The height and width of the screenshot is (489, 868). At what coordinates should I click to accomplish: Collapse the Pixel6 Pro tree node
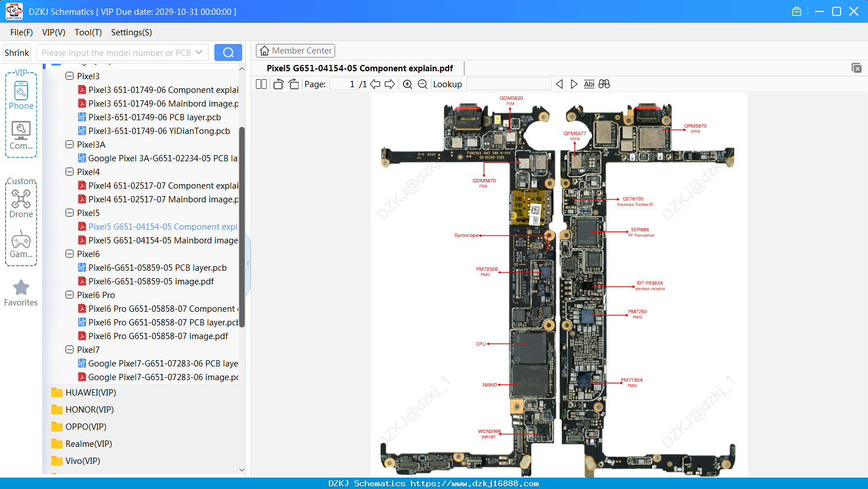70,295
